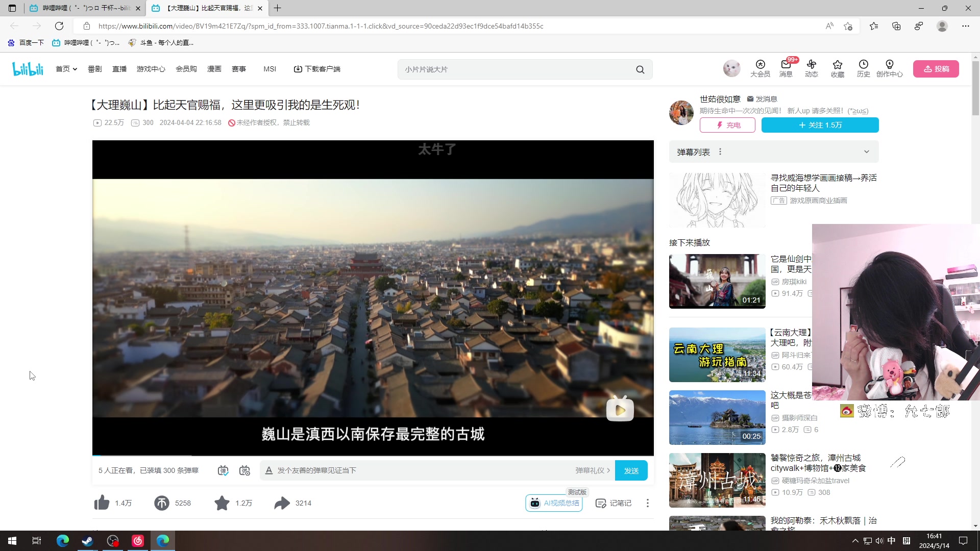Open Steam from taskbar
This screenshot has height=551, width=980.
pos(87,541)
